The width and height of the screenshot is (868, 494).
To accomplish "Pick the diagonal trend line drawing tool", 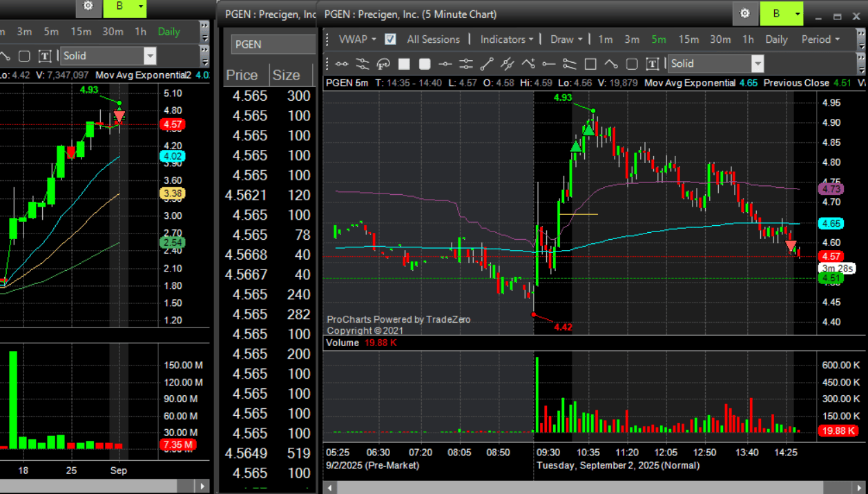I will tap(487, 64).
